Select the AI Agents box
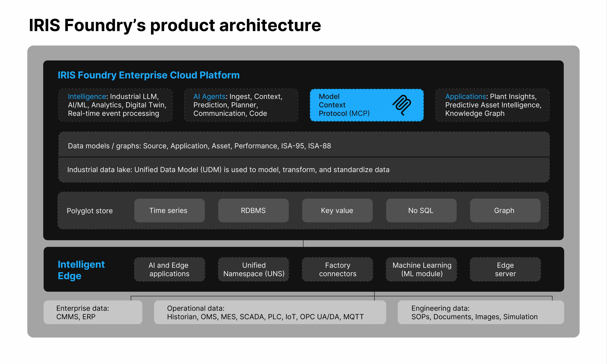Viewport: 607px width, 364px height. (241, 105)
